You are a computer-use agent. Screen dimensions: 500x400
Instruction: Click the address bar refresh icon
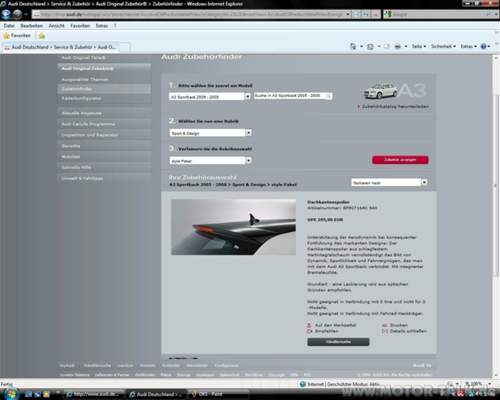(366, 14)
